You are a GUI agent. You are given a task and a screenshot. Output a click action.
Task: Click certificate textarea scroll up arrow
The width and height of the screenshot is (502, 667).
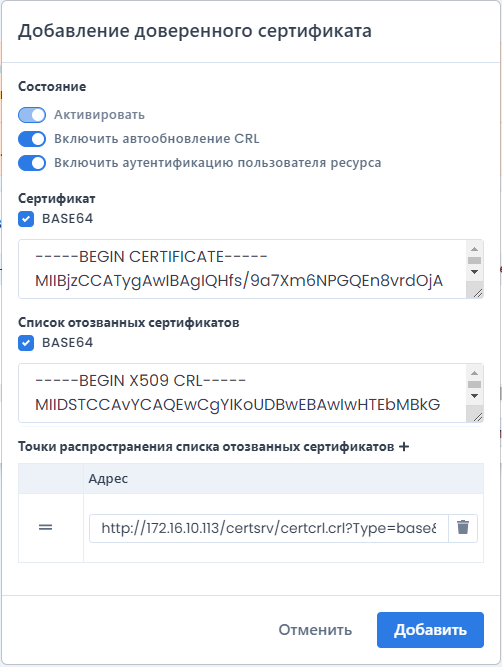coord(474,249)
